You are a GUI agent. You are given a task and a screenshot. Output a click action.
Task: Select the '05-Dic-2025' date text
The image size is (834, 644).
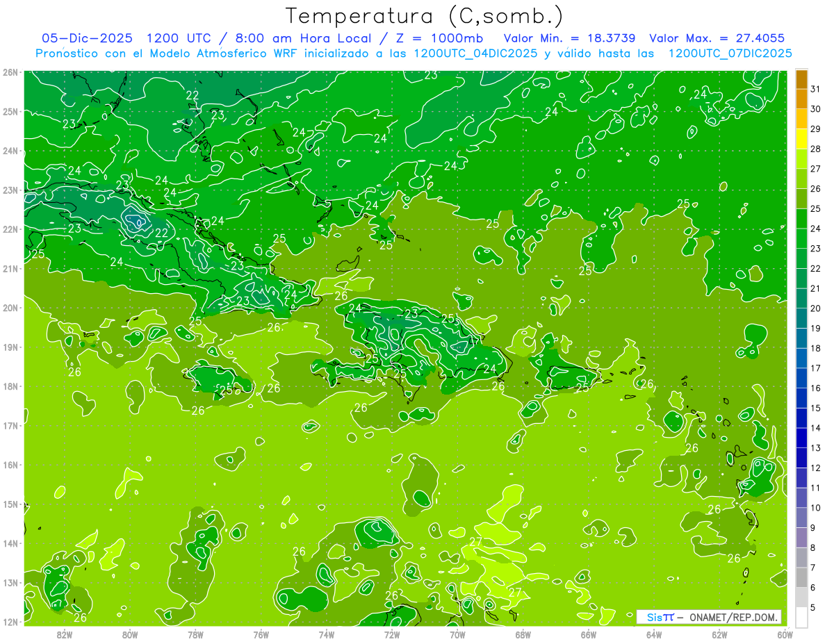coord(88,38)
